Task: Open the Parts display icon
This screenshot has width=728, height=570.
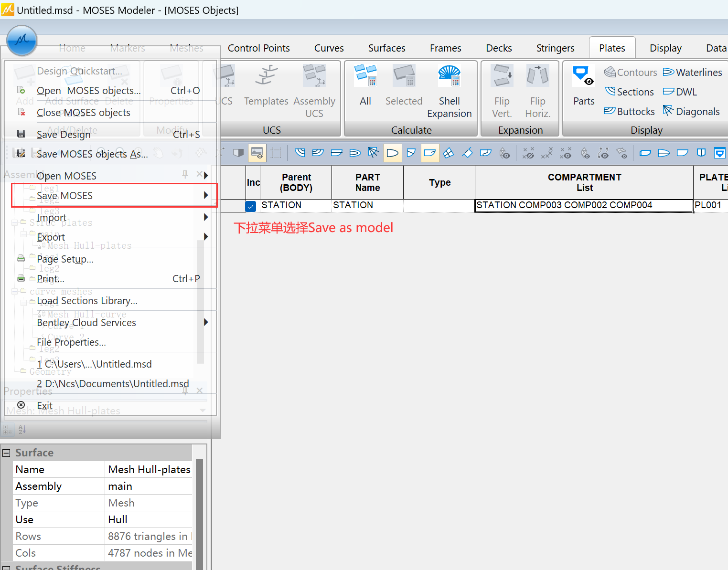Action: tap(583, 76)
